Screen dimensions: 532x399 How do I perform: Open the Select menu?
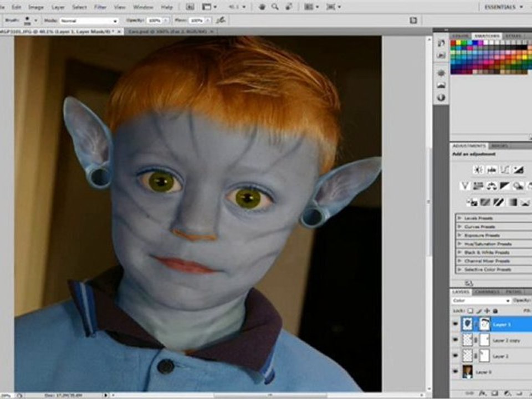pyautogui.click(x=79, y=7)
